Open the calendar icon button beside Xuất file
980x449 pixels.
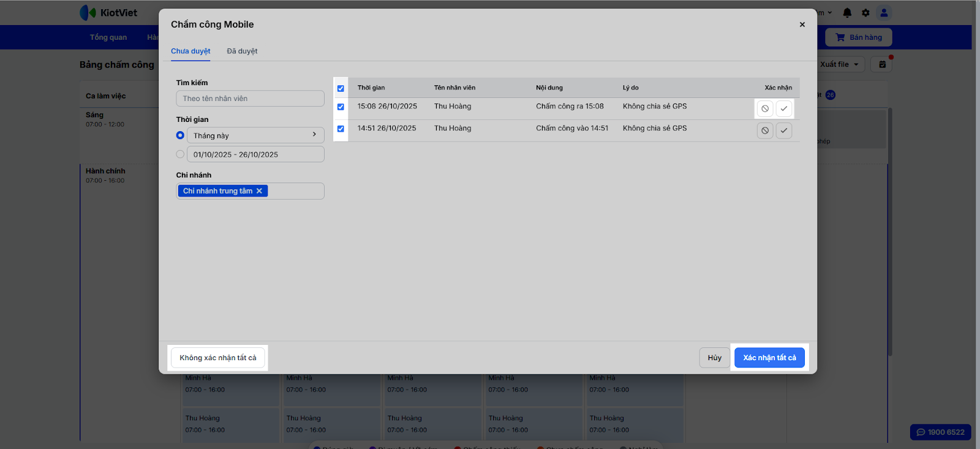882,64
